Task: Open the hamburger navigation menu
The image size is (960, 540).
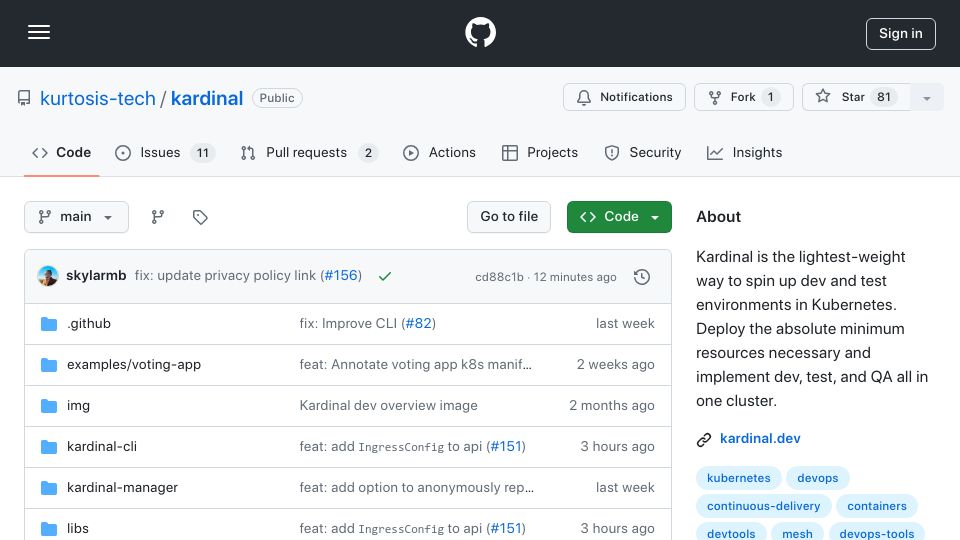Action: coord(39,32)
